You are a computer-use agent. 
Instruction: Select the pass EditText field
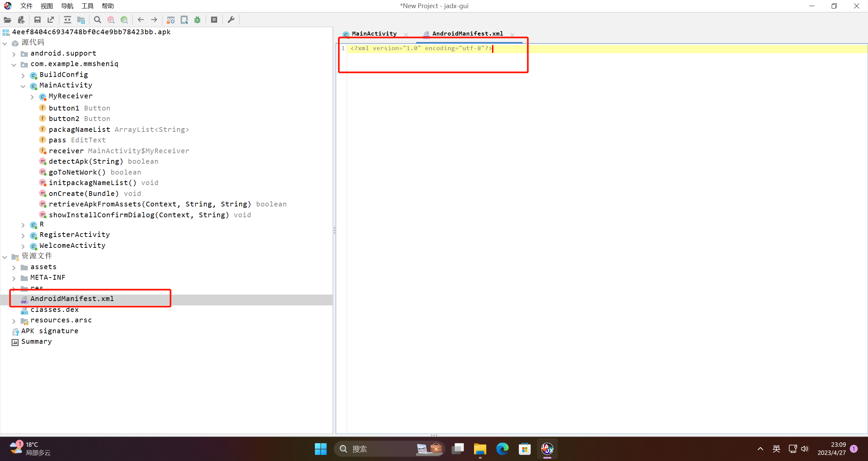coord(77,140)
